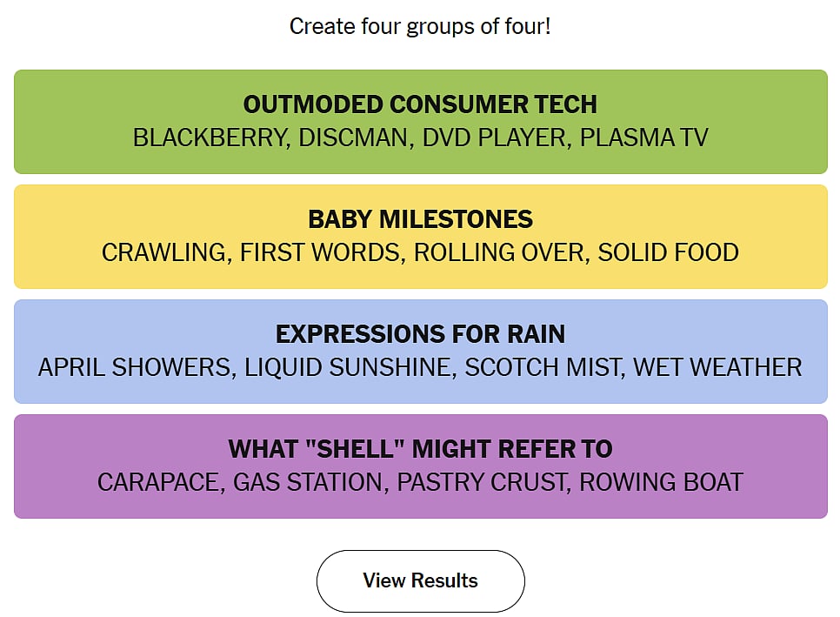Click the View Results button

click(421, 581)
